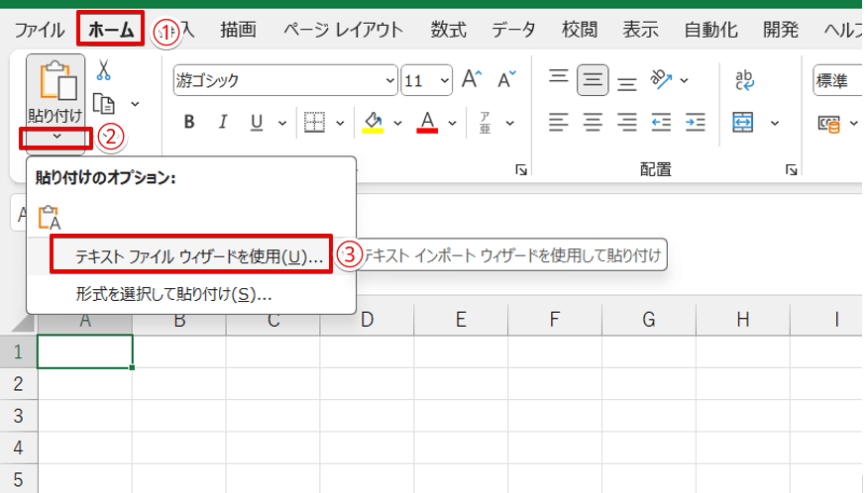Click the cell borders icon
The width and height of the screenshot is (868, 493).
point(314,123)
